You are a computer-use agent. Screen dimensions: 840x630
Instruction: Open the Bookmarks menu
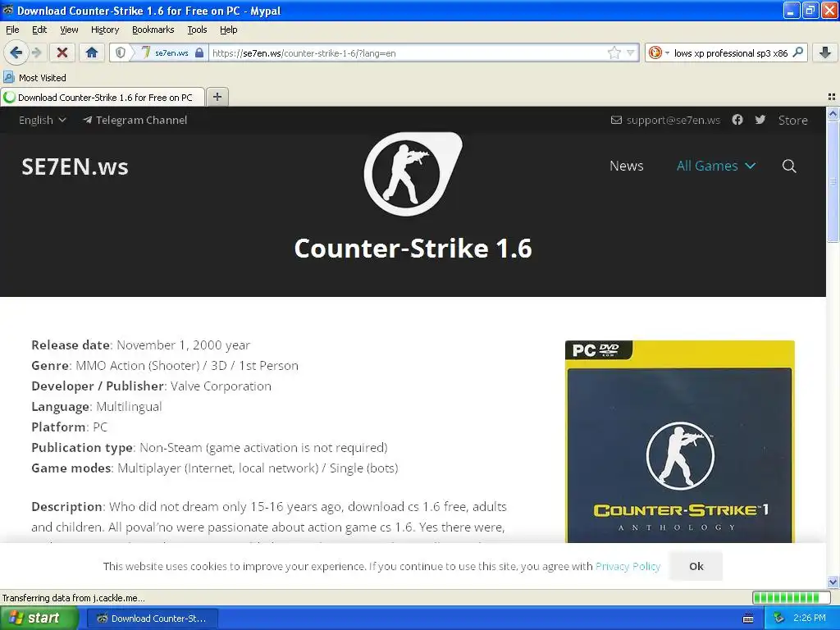click(x=153, y=30)
